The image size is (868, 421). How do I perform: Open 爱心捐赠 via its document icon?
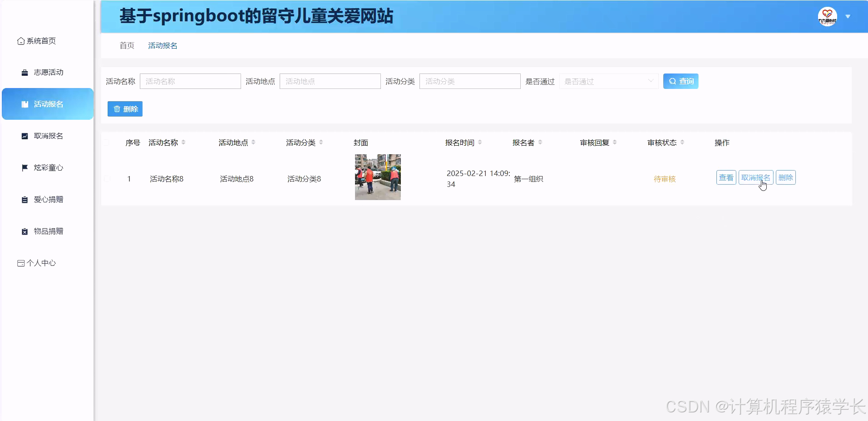(x=24, y=199)
